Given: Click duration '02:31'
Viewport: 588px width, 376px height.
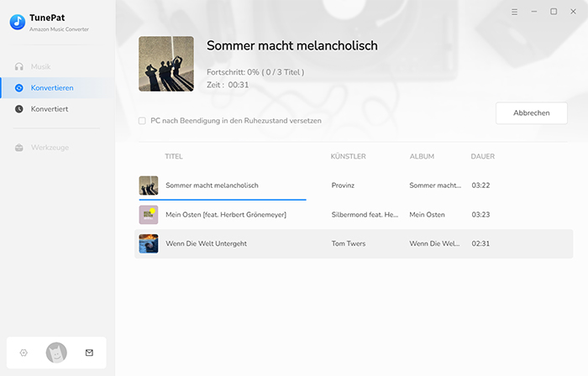Looking at the screenshot, I should [480, 243].
